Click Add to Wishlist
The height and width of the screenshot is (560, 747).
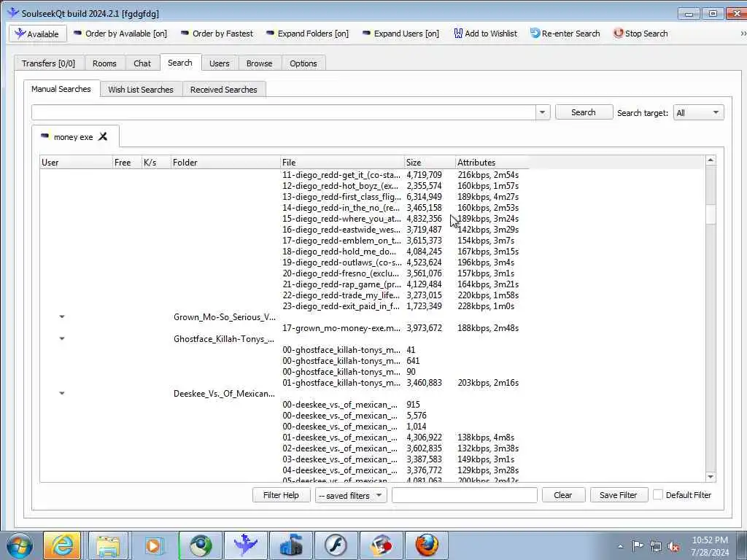[x=485, y=34]
